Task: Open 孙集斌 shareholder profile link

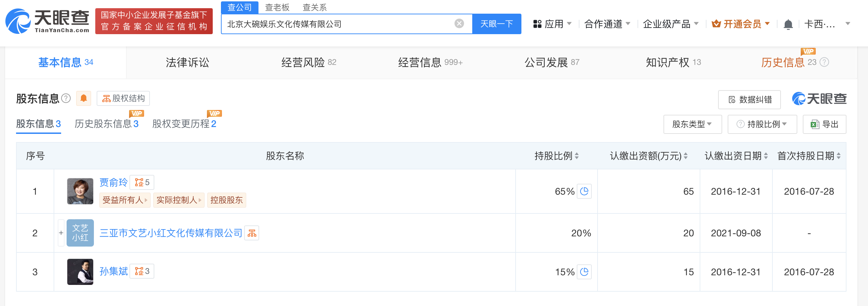Action: (113, 272)
